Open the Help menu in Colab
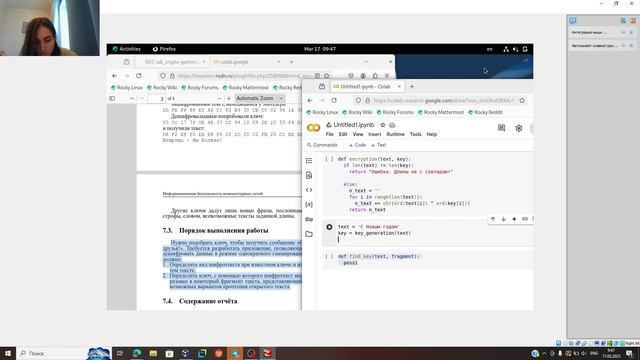This screenshot has width=640, height=360. [431, 134]
